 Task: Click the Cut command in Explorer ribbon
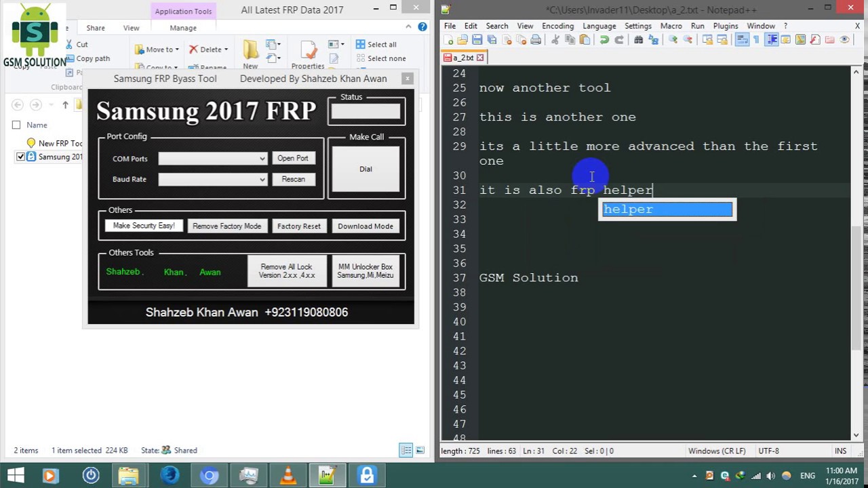pos(77,45)
